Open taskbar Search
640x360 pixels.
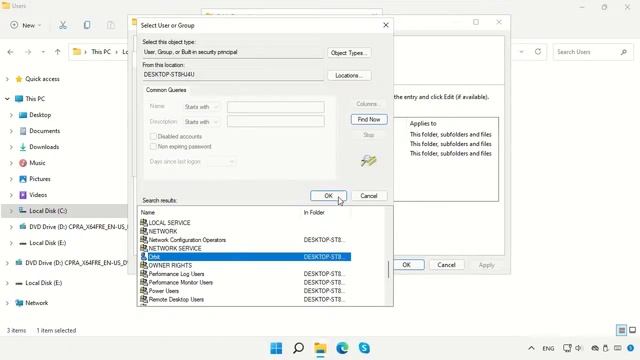[x=298, y=348]
